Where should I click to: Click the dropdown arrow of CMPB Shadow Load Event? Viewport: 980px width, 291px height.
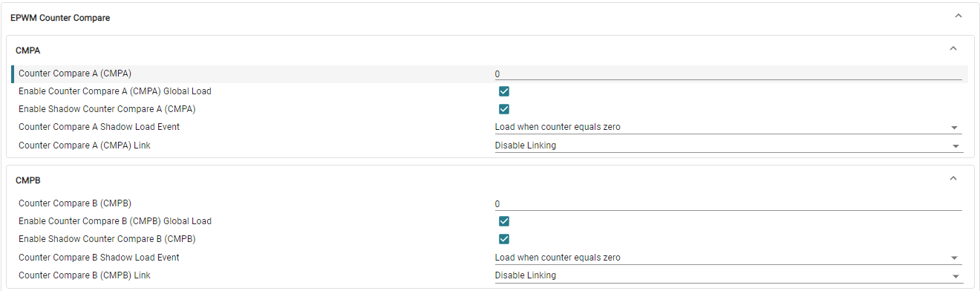tap(955, 258)
